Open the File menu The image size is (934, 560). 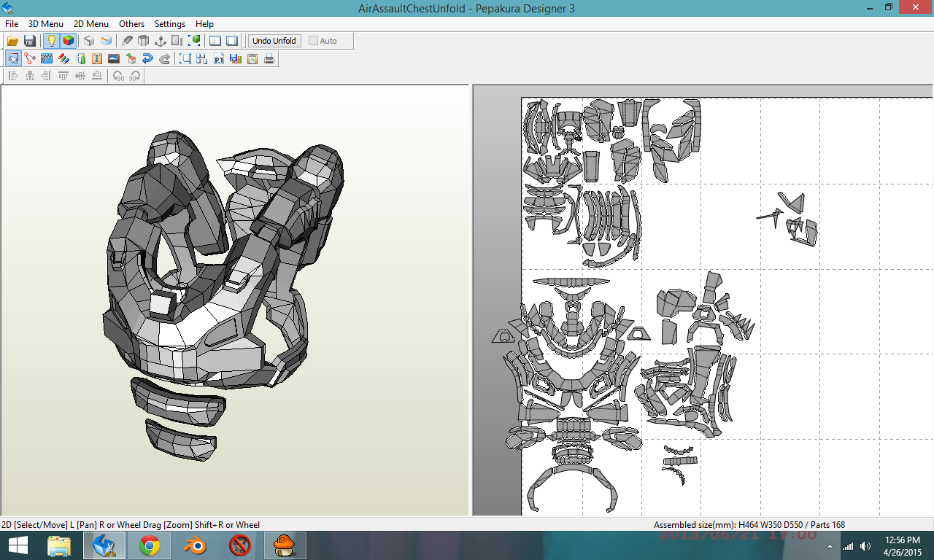[12, 24]
